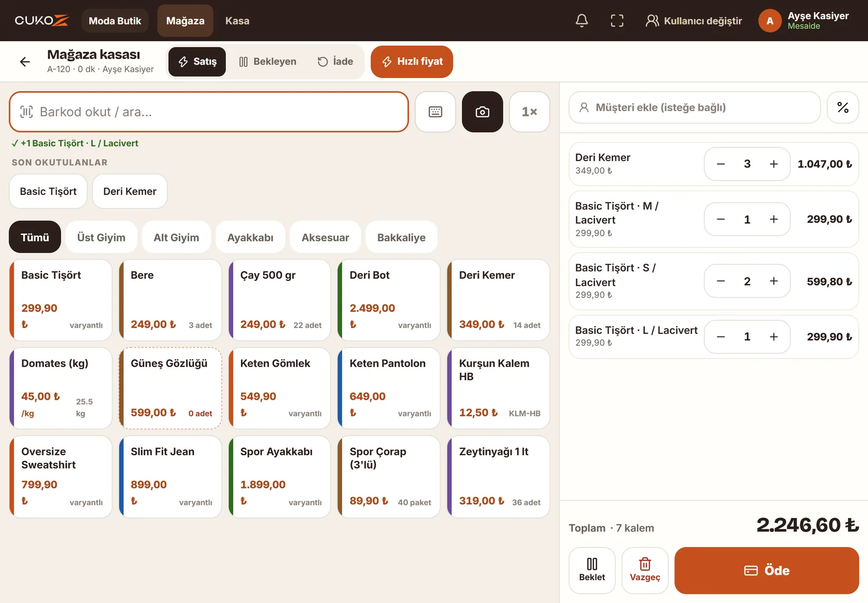Open the Kasa menu
Viewport: 868px width, 603px height.
pos(237,21)
